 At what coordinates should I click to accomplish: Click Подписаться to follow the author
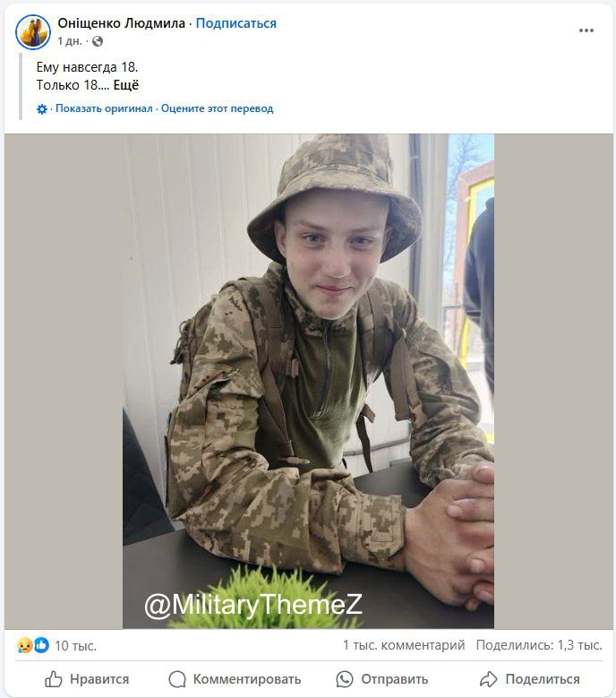236,23
